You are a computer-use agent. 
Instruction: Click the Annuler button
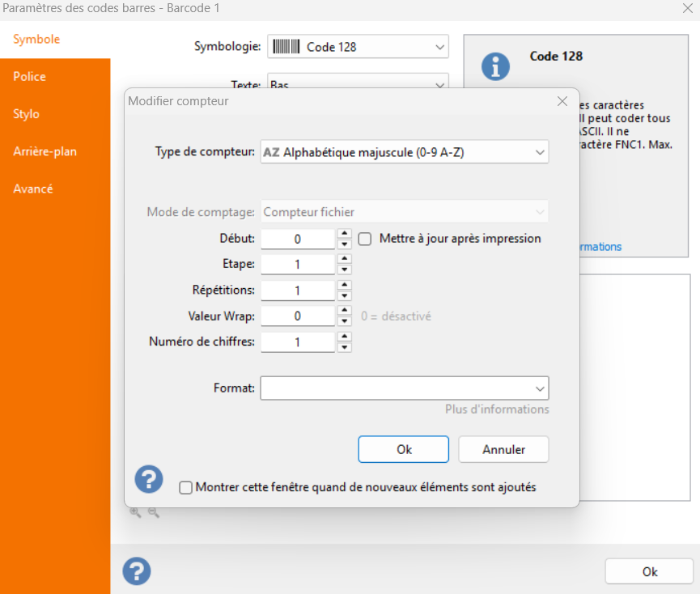[x=503, y=449]
